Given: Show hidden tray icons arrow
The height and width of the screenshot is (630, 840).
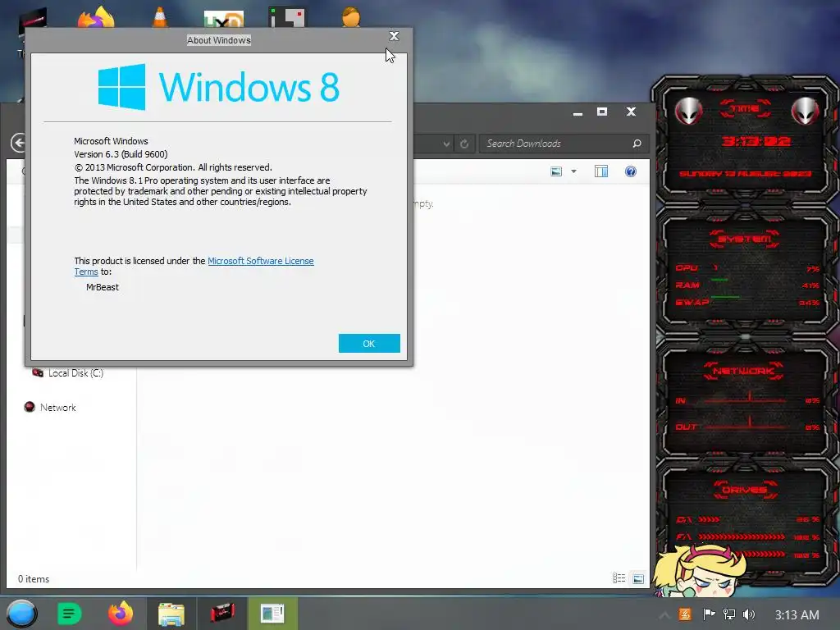Looking at the screenshot, I should coord(664,615).
